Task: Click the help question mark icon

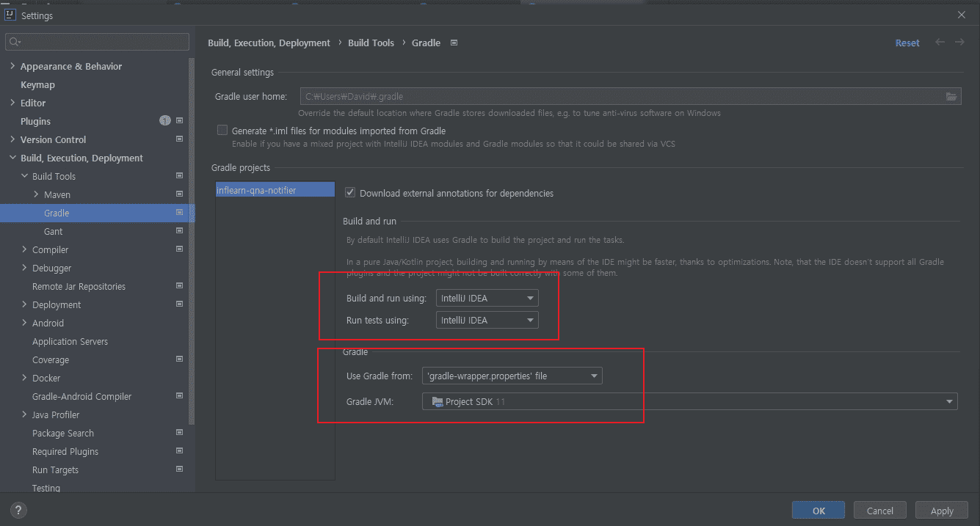Action: [19, 511]
